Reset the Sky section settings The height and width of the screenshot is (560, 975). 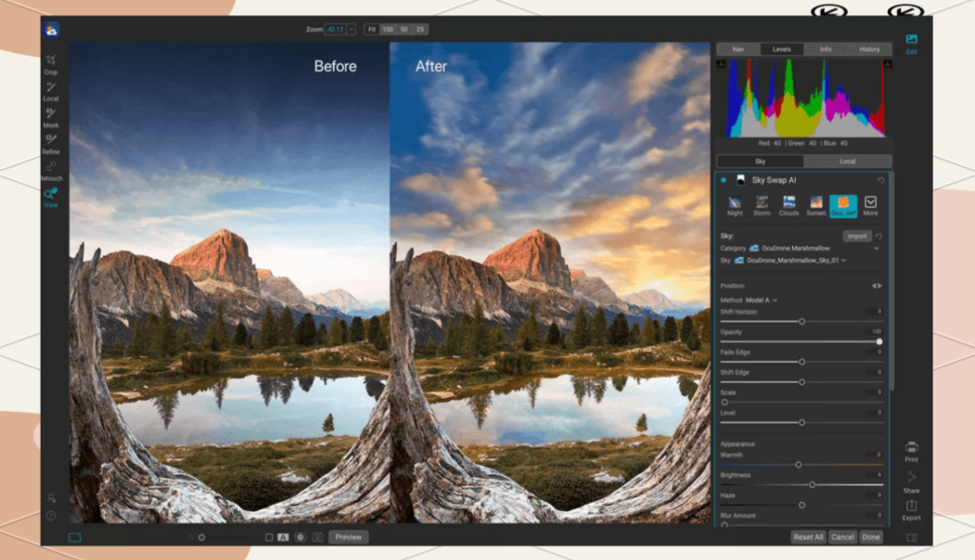878,236
